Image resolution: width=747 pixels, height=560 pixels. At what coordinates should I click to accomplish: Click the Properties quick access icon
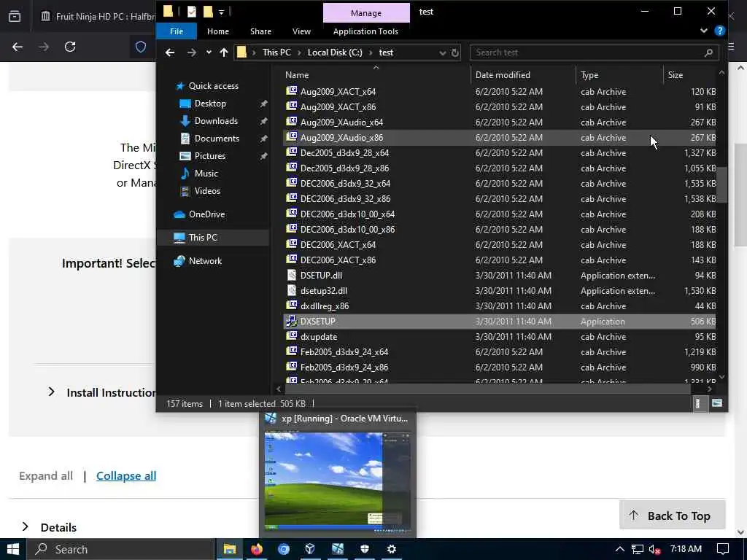(192, 12)
